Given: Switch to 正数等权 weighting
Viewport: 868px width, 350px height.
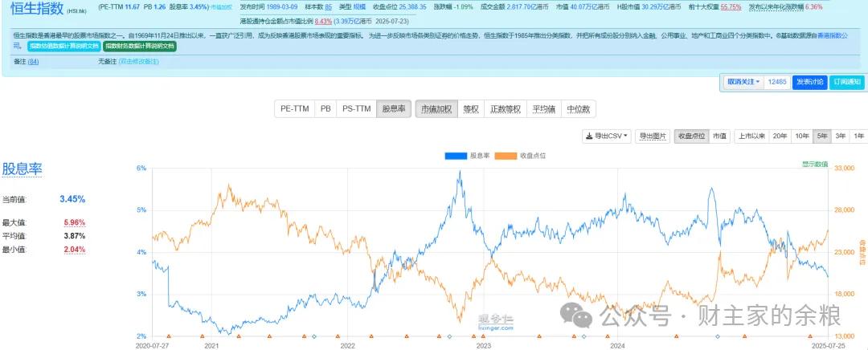Looking at the screenshot, I should (x=506, y=109).
